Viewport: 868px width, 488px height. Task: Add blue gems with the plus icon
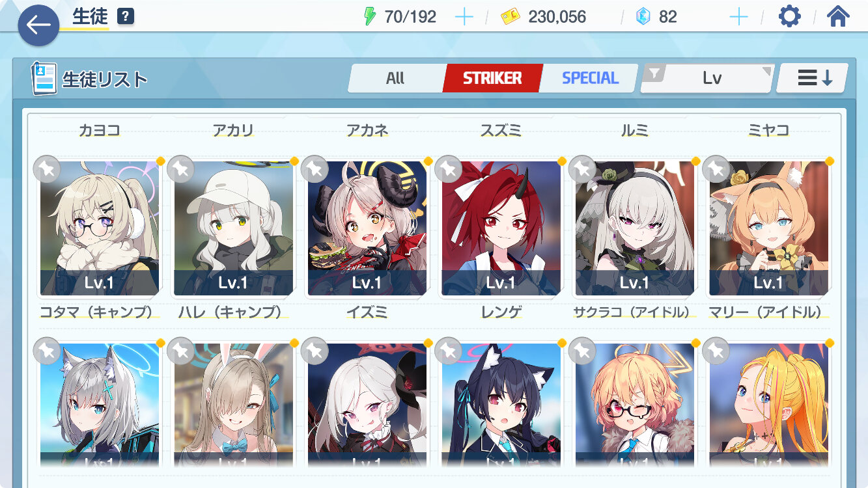738,17
